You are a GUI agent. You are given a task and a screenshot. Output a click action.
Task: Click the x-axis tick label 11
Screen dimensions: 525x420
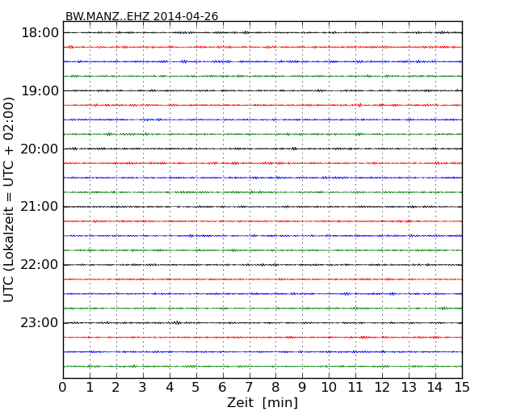click(355, 388)
